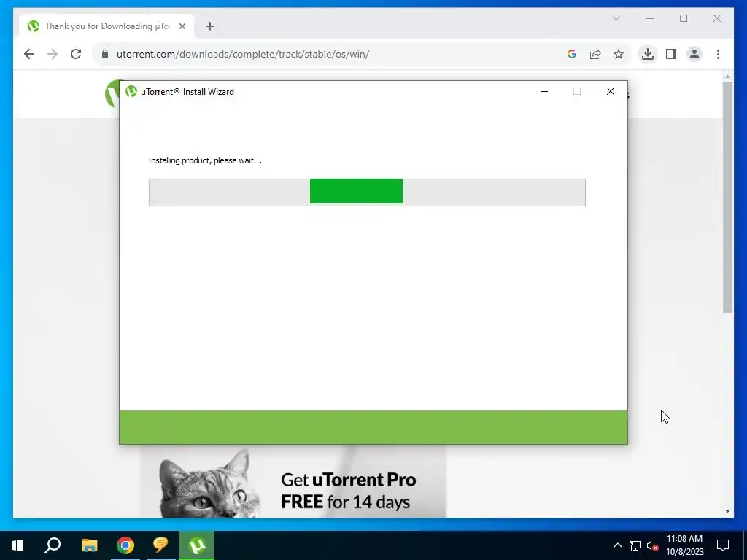
Task: Open the Google search icon in the address bar
Action: click(x=572, y=54)
